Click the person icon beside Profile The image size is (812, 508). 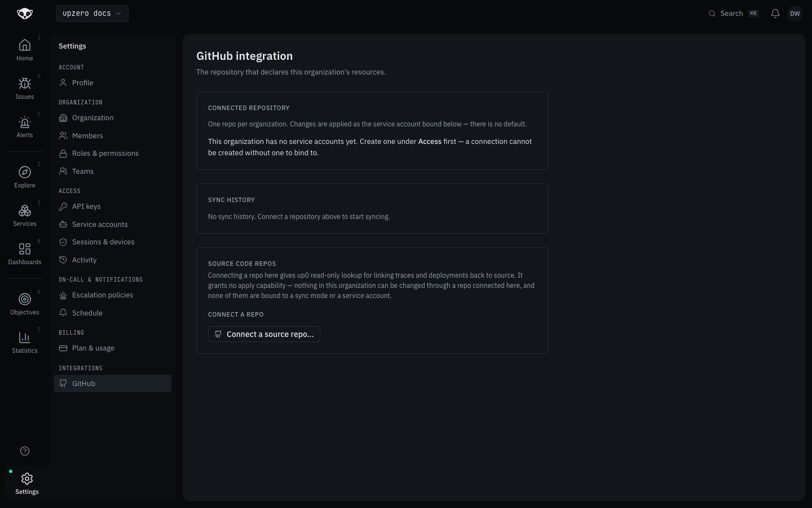coord(63,82)
